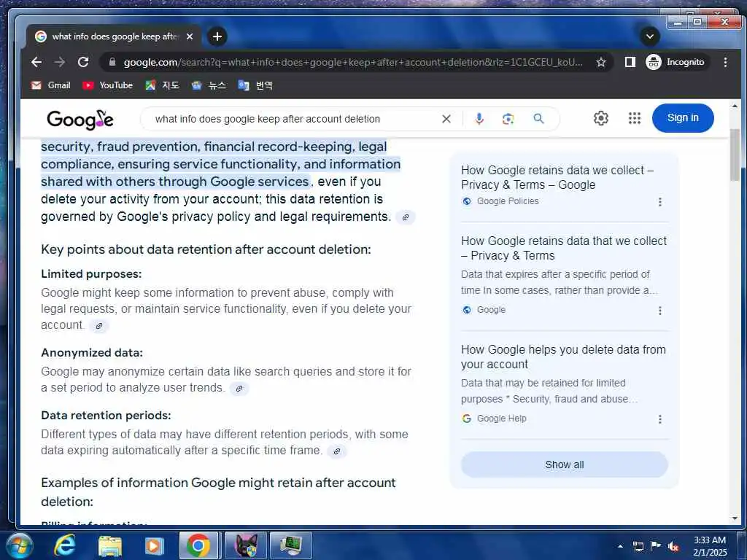Search by image with the Lens icon

coord(508,119)
